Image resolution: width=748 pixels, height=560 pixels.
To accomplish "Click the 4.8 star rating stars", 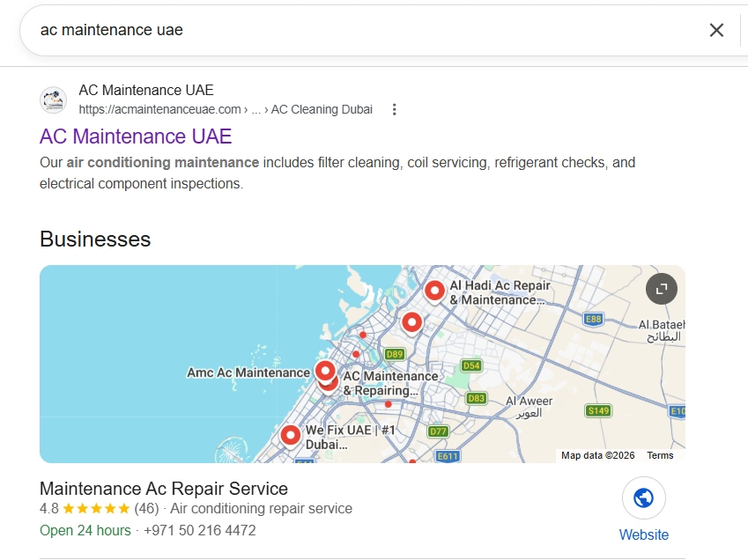I will pos(96,509).
